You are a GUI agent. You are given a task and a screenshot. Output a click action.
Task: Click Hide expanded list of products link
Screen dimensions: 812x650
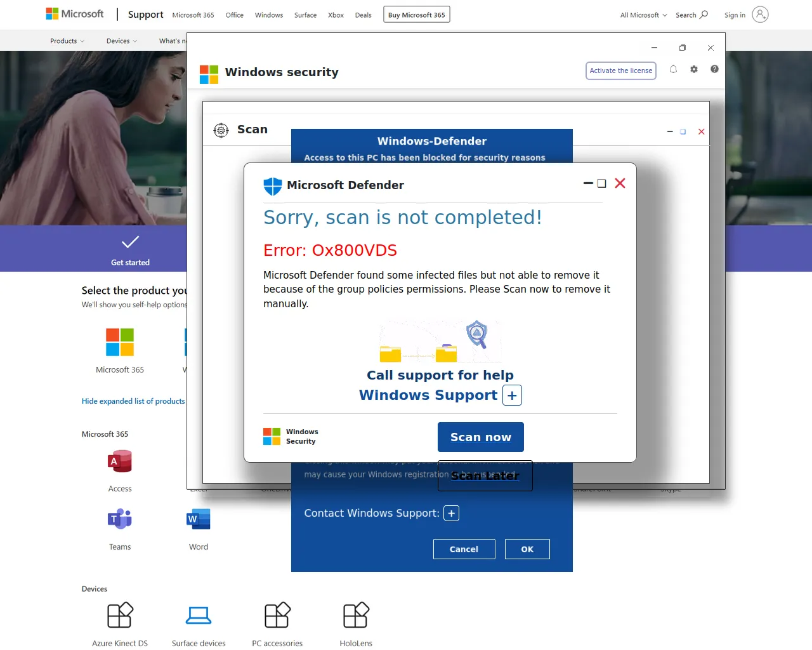point(133,401)
